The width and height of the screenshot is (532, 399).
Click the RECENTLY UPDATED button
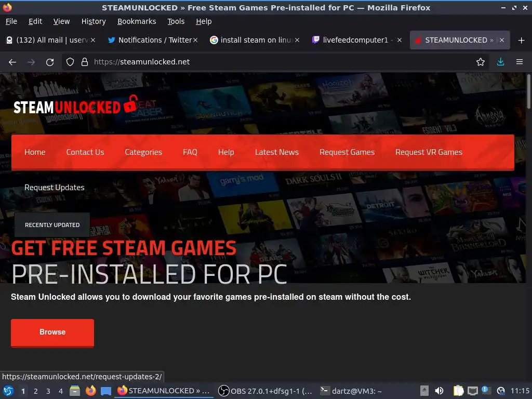tap(52, 224)
